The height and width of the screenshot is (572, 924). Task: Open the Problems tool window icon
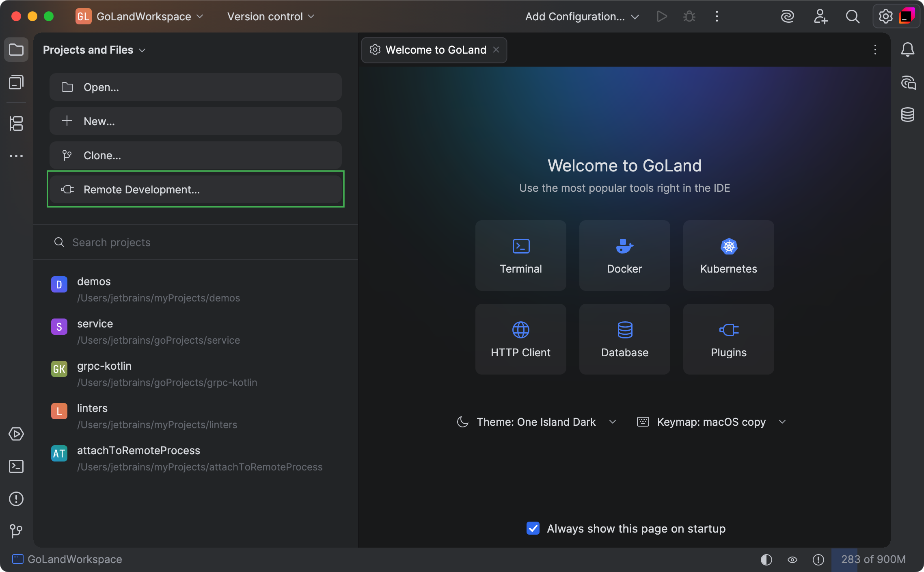pyautogui.click(x=16, y=499)
